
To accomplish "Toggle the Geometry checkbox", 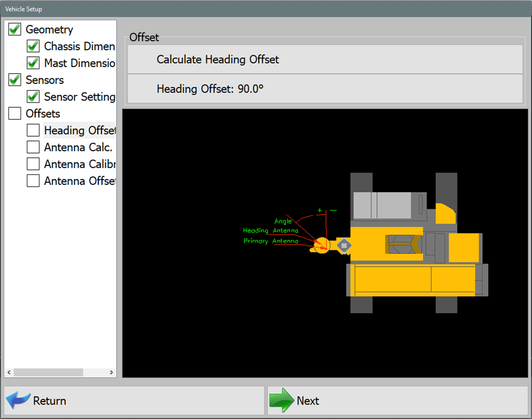I will click(15, 29).
